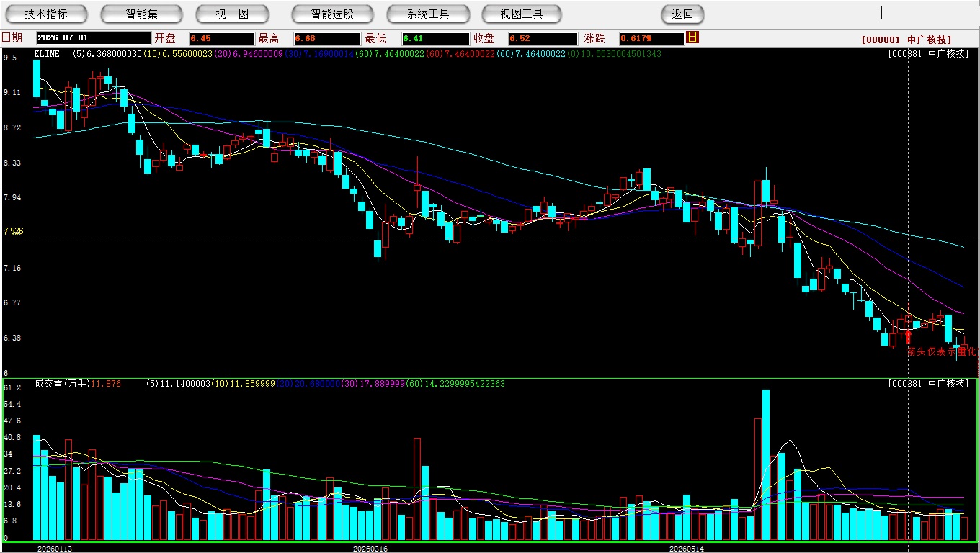Click the 最高 value 6.68

[327, 38]
